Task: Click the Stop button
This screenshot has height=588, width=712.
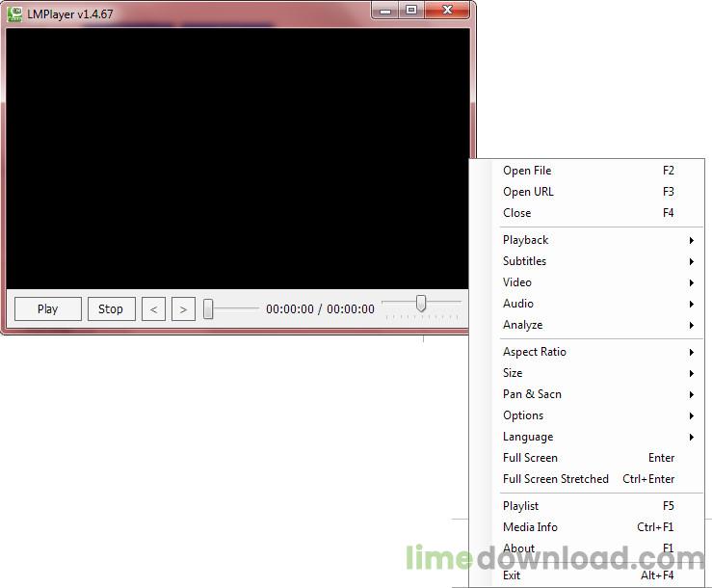Action: click(111, 309)
